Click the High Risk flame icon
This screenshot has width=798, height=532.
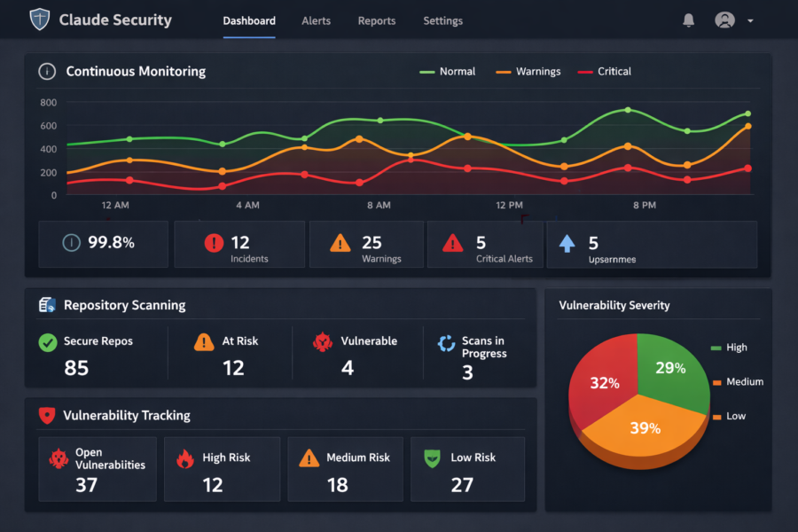pos(185,458)
